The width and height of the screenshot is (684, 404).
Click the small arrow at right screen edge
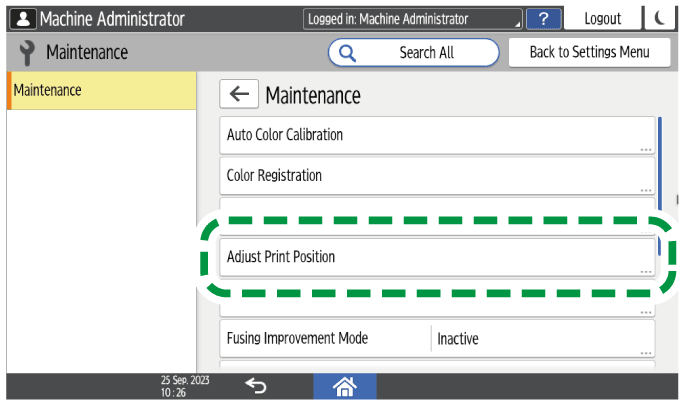pyautogui.click(x=679, y=198)
